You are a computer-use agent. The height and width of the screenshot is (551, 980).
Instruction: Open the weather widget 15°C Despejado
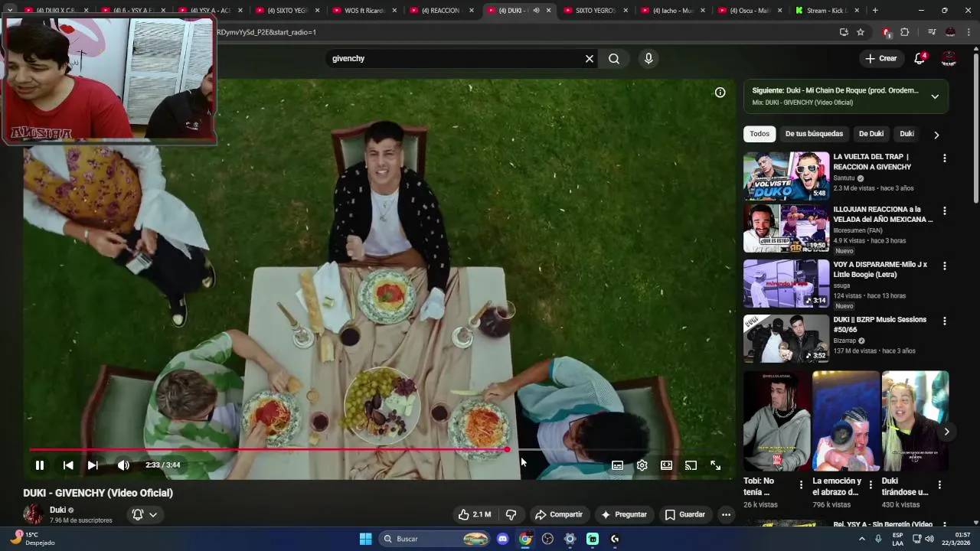(x=32, y=539)
